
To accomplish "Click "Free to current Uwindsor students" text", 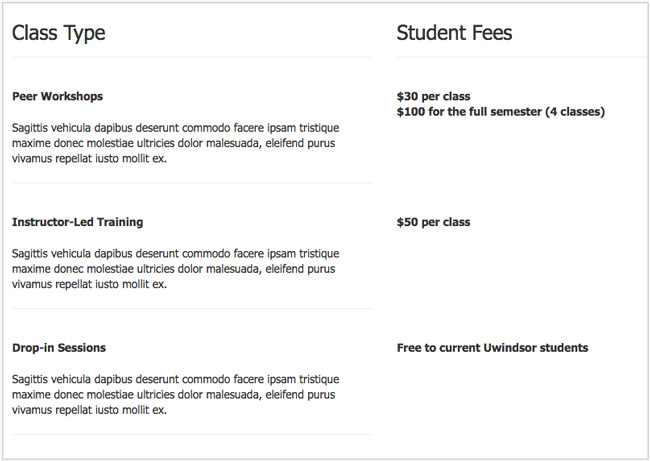I will click(x=492, y=348).
